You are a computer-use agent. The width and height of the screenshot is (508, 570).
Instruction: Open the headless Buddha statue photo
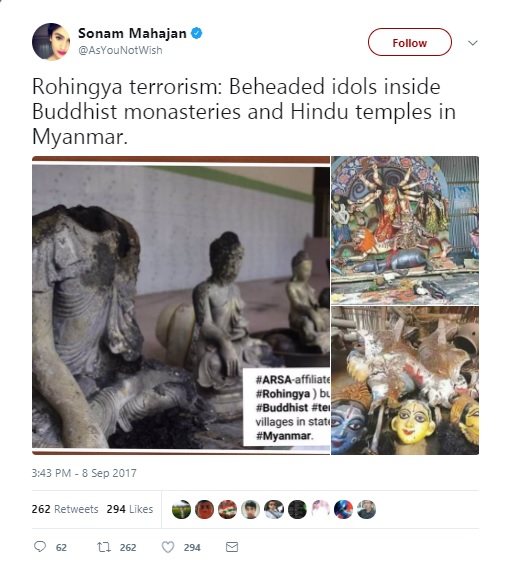tap(181, 305)
